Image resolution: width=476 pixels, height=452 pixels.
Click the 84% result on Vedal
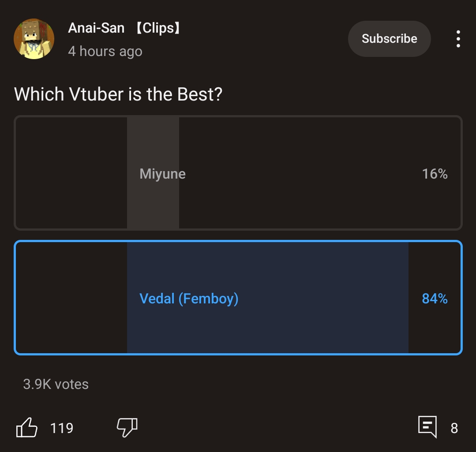pos(435,299)
